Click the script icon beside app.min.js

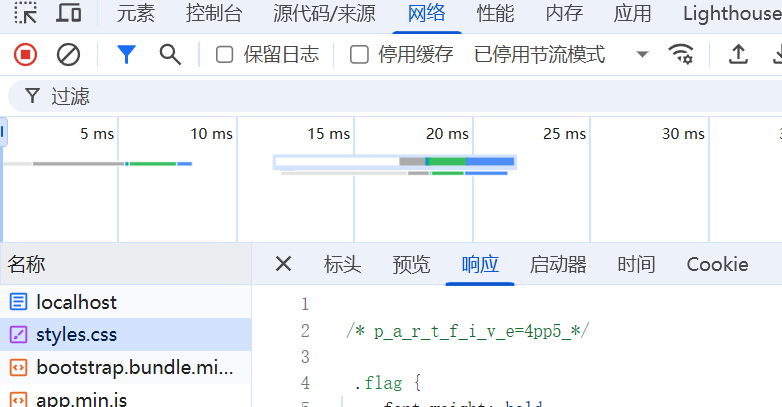coord(18,399)
